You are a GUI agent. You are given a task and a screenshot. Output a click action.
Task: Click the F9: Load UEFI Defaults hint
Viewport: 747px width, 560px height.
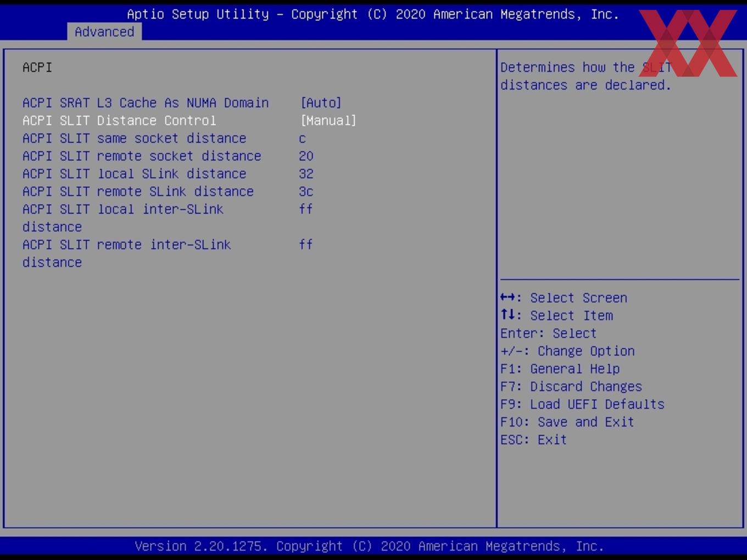pyautogui.click(x=582, y=404)
